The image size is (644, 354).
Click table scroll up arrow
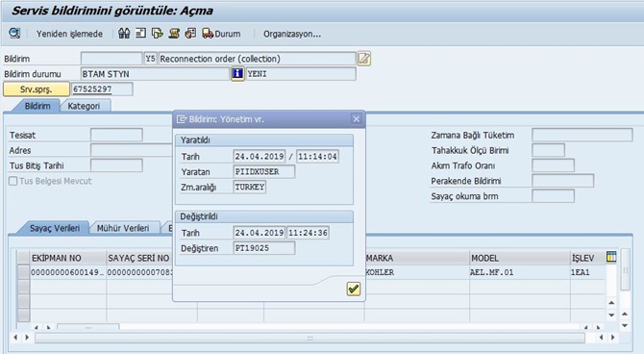coord(611,303)
